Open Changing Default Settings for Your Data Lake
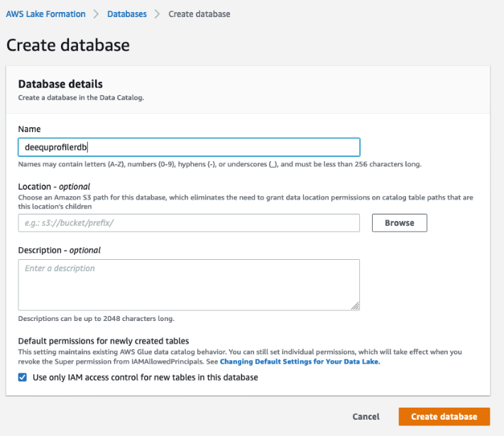The width and height of the screenshot is (504, 436). (300, 361)
